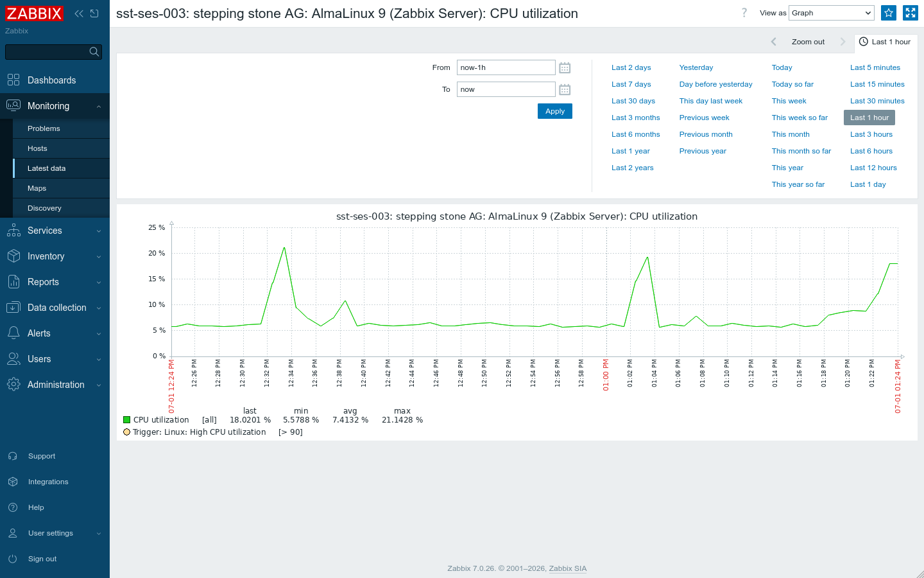This screenshot has height=578, width=924.
Task: Expand the Users menu
Action: pos(99,360)
